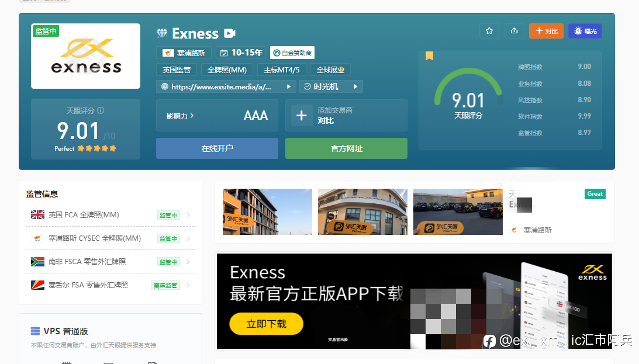Image resolution: width=639 pixels, height=364 pixels.
Task: Click chevron on the 英国 FCA row
Action: [188, 215]
